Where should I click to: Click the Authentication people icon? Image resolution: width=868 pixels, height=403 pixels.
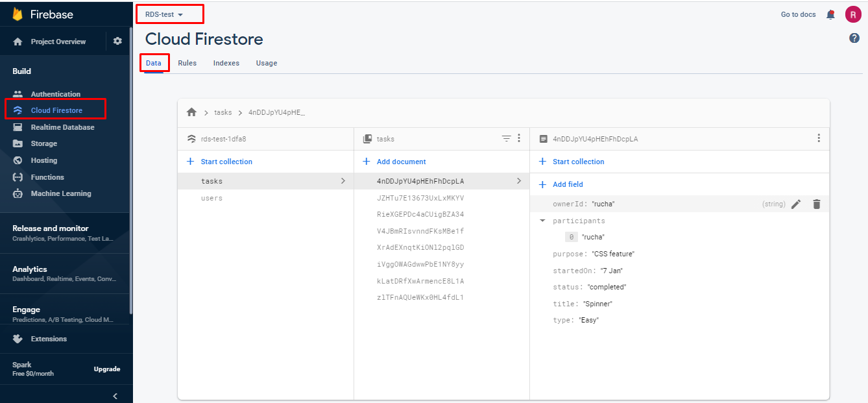18,94
